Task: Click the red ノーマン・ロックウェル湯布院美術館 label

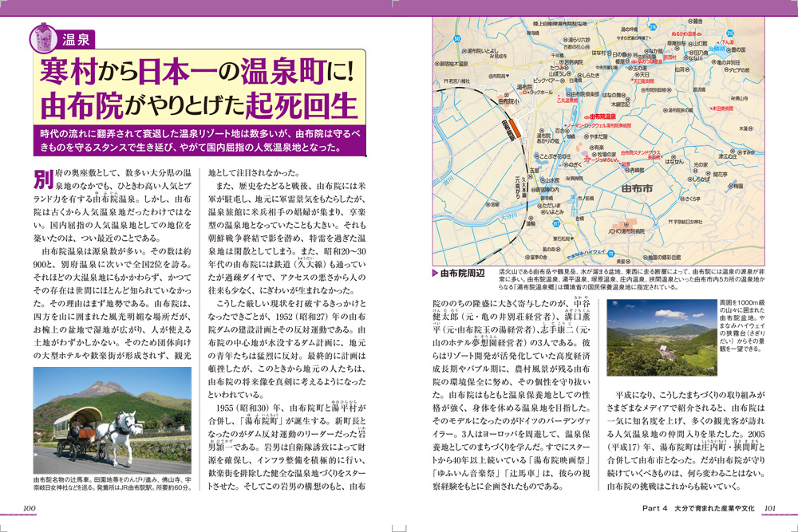Action: 599,124
